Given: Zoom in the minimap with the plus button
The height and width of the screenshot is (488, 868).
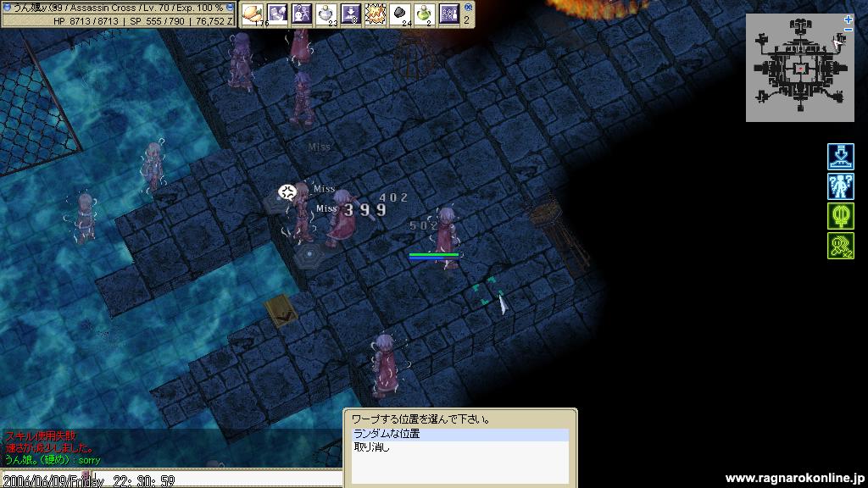Looking at the screenshot, I should 849,20.
